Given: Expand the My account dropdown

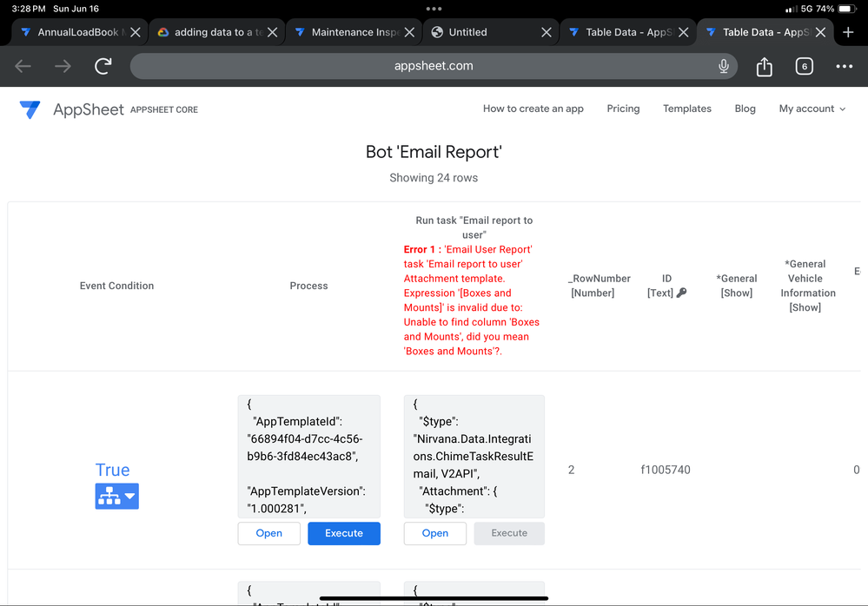Looking at the screenshot, I should [x=812, y=109].
